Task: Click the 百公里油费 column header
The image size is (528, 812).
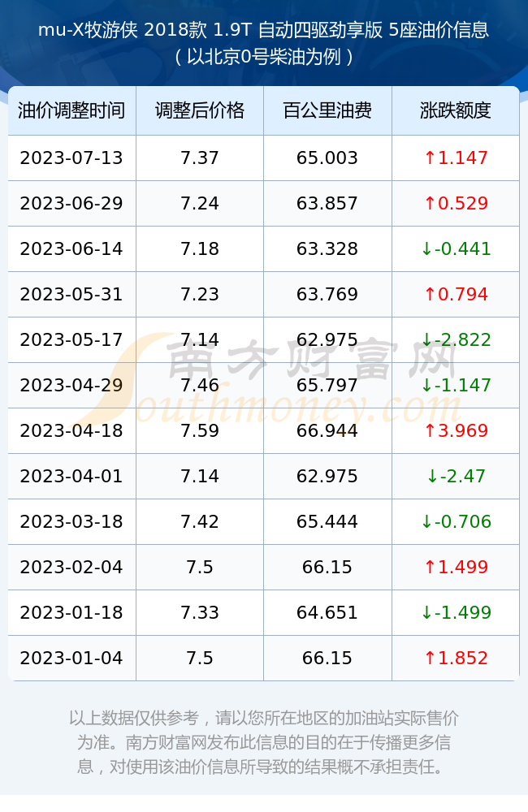Action: click(327, 110)
